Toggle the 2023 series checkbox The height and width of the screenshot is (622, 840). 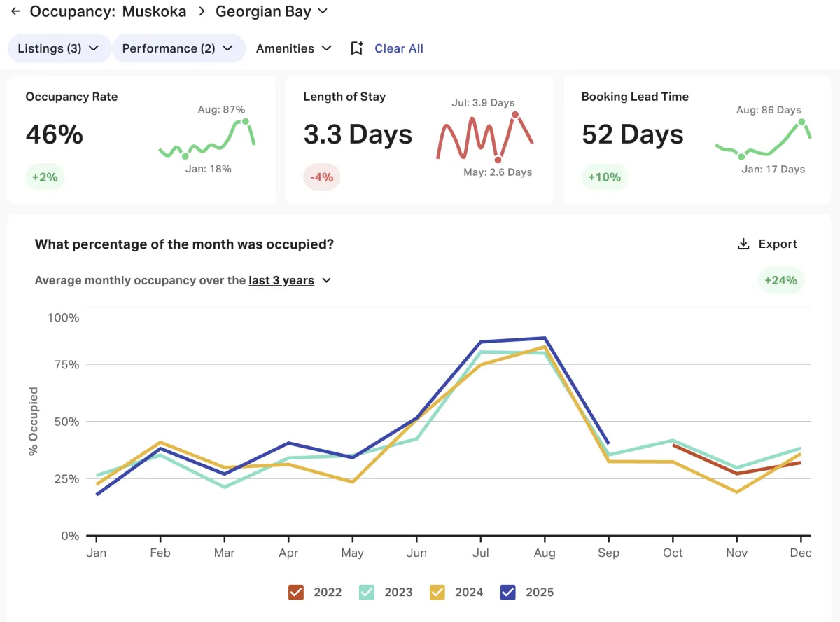[x=367, y=592]
